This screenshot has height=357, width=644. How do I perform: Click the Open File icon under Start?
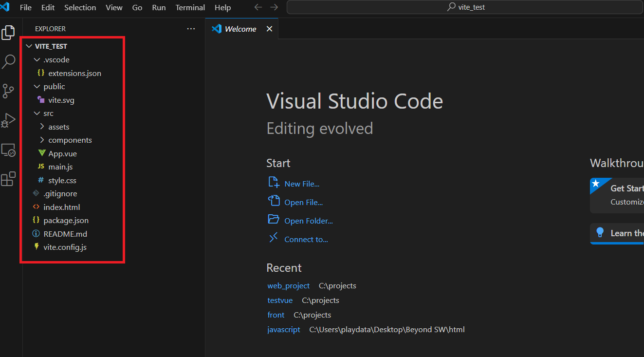(274, 201)
